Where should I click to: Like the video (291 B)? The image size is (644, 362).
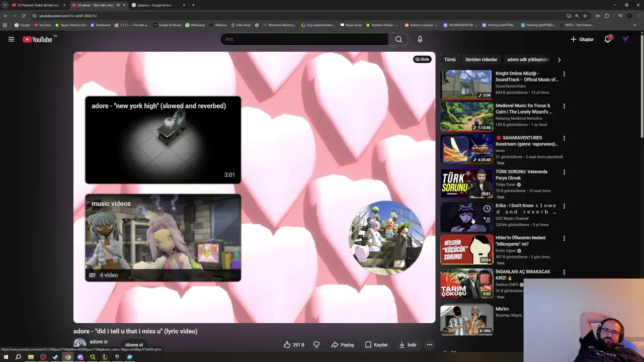click(294, 345)
